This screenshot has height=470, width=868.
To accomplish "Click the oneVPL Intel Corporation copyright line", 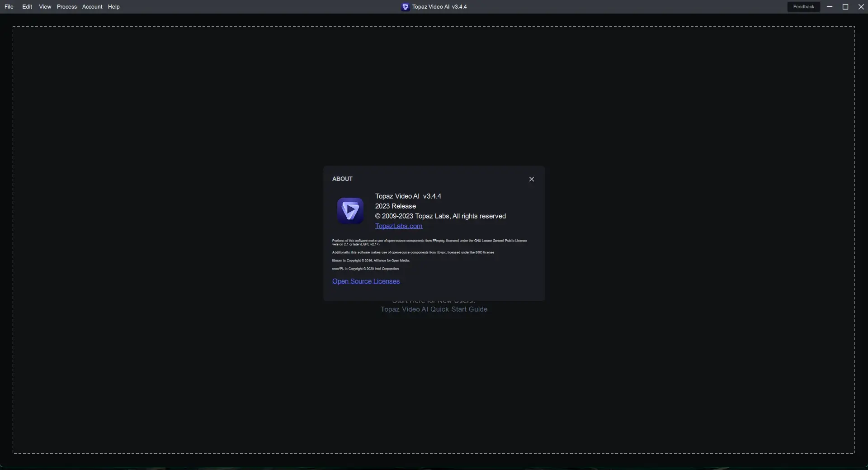I will click(x=365, y=269).
